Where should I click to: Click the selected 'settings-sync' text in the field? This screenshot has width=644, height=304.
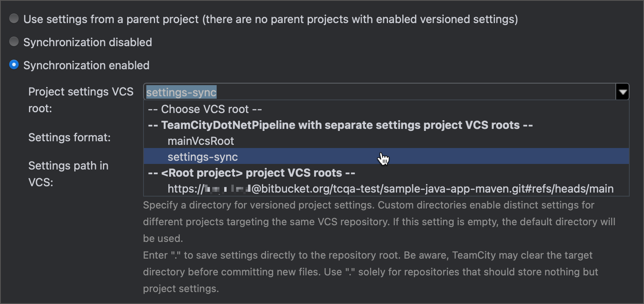pos(181,92)
